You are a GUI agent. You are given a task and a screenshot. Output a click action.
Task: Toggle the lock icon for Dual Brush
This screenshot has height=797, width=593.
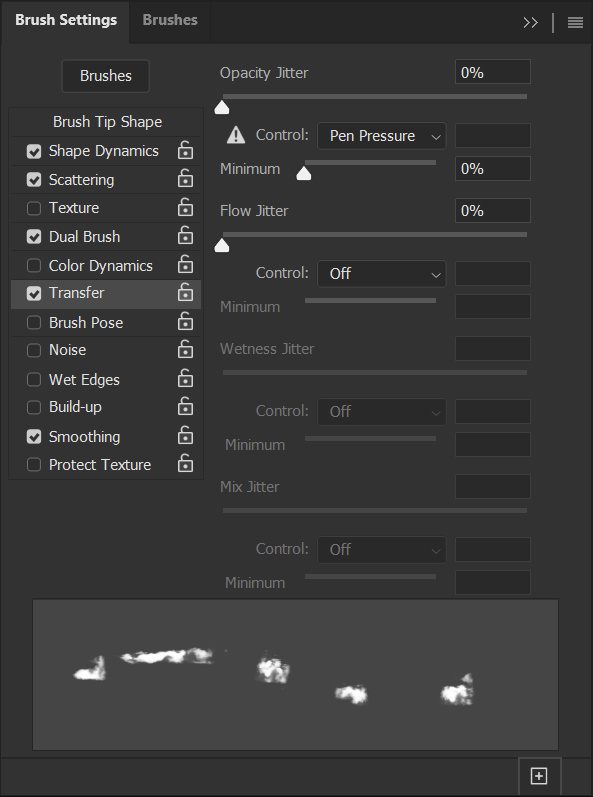185,236
